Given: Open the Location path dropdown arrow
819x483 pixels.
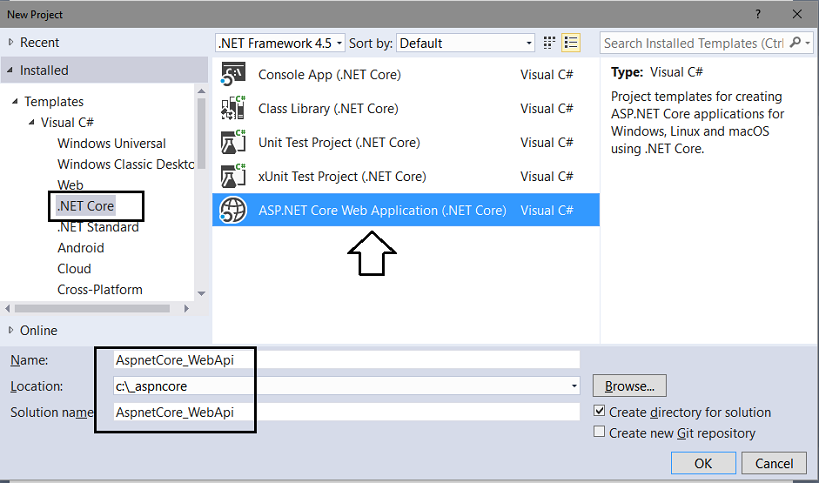Looking at the screenshot, I should (x=574, y=386).
